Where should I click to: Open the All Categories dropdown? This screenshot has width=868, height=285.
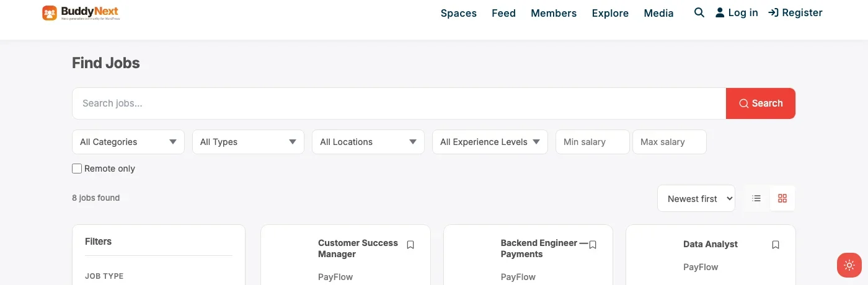coord(128,142)
